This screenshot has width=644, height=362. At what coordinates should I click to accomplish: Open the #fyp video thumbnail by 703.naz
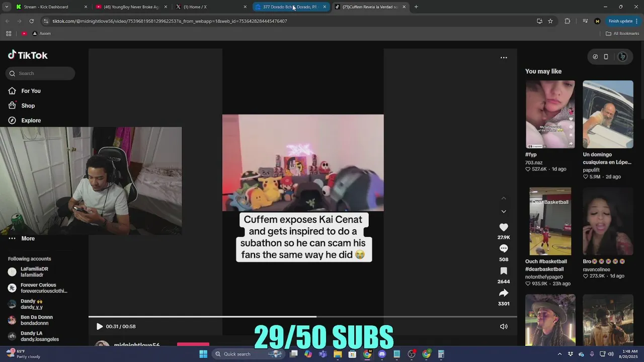[550, 114]
